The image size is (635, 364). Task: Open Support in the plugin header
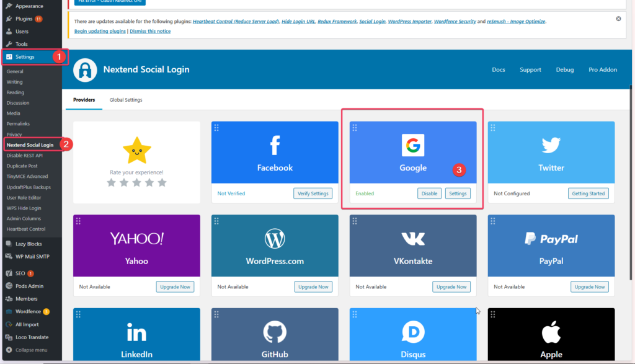(531, 69)
